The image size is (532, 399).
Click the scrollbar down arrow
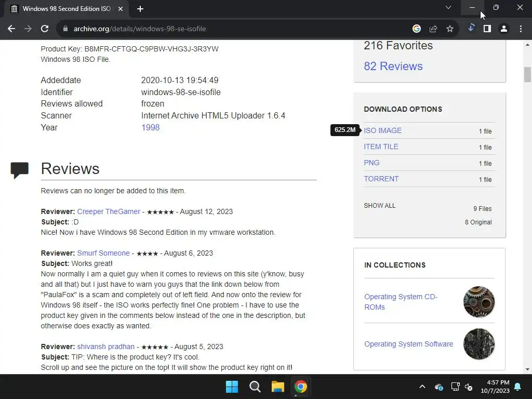point(527,369)
